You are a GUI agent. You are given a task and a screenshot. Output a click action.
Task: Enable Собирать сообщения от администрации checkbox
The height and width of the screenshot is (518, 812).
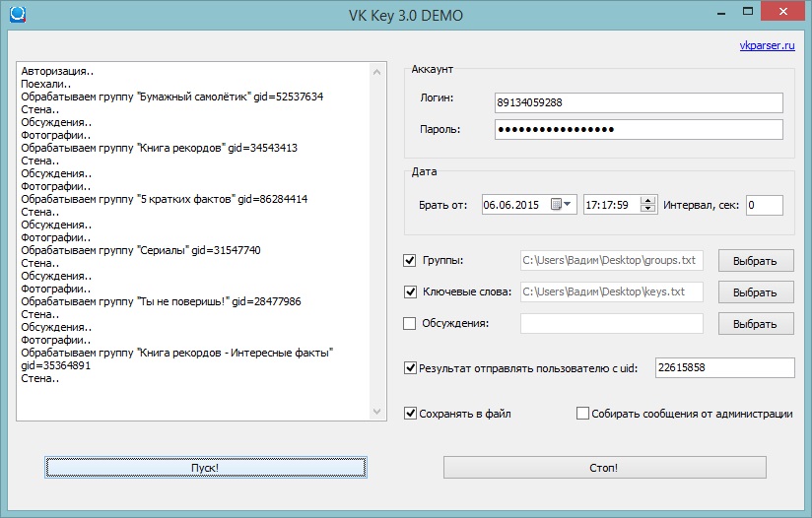coord(582,413)
